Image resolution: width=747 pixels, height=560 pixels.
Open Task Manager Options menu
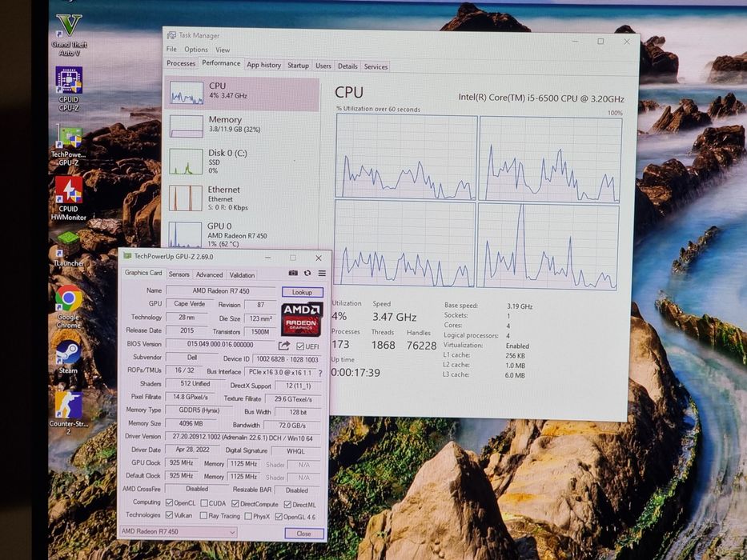(196, 50)
